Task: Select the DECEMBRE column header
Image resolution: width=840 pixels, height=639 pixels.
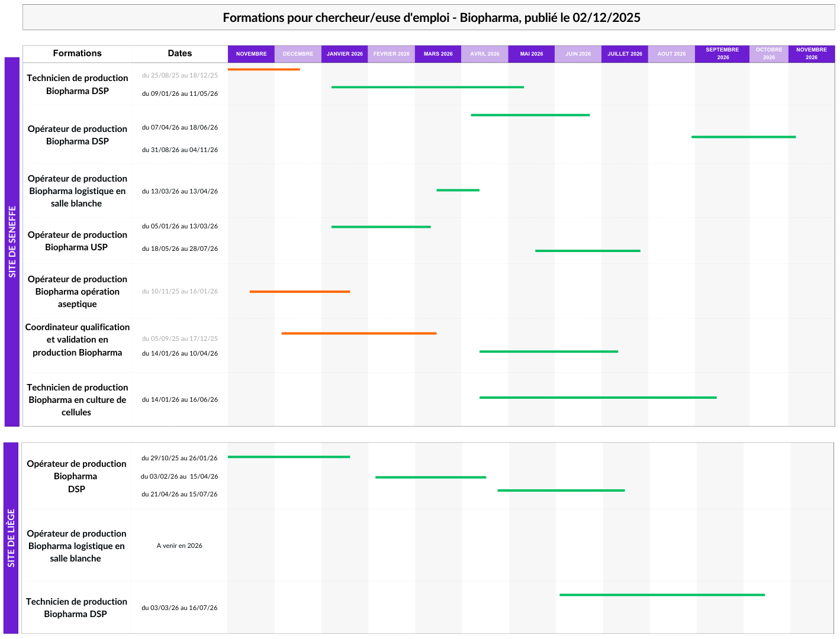Action: click(x=298, y=54)
